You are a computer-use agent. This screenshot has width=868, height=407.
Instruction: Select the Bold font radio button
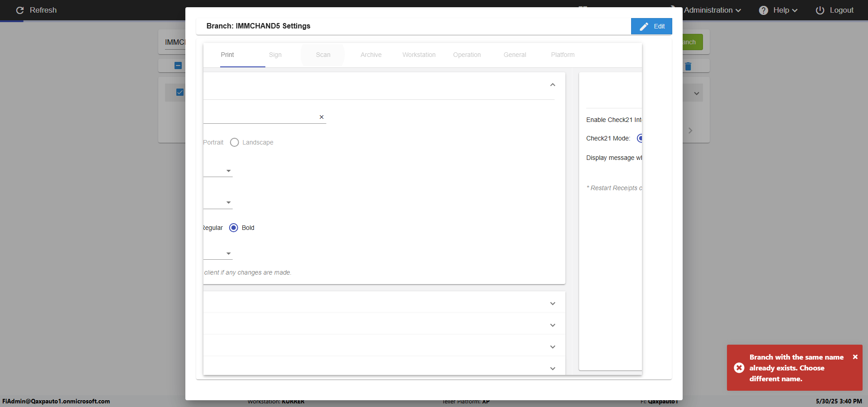[234, 228]
